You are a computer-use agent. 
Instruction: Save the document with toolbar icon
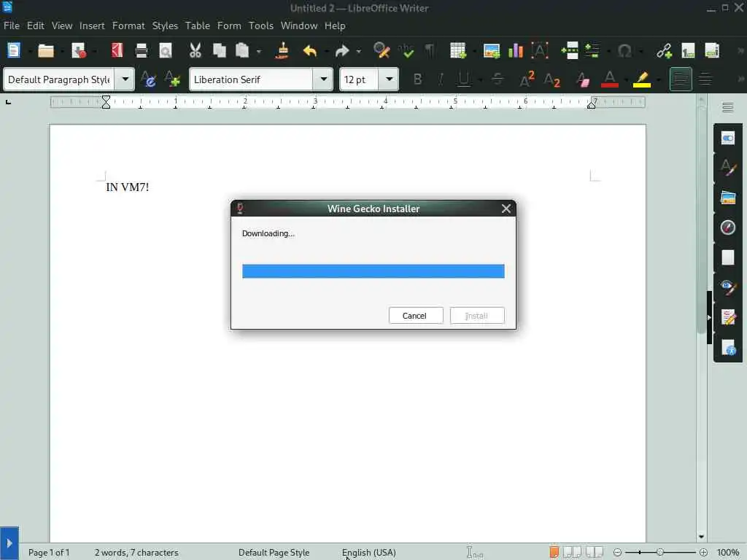point(79,50)
